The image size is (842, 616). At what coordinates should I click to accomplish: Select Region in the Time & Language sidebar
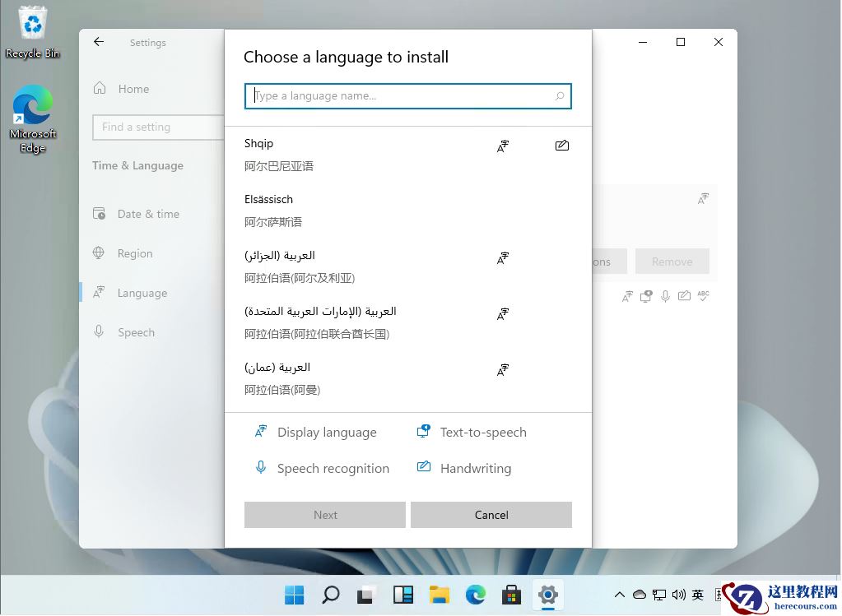click(x=133, y=253)
